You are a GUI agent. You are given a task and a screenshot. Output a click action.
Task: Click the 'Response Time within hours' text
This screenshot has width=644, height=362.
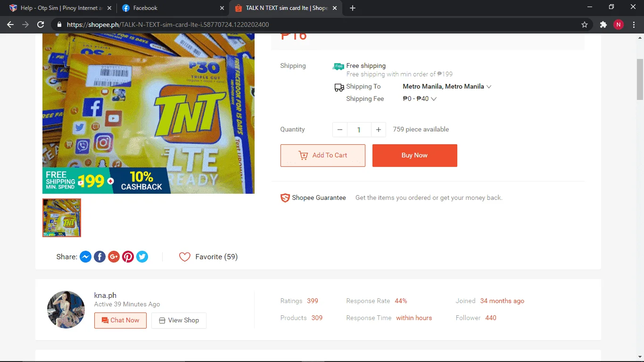[x=389, y=318]
